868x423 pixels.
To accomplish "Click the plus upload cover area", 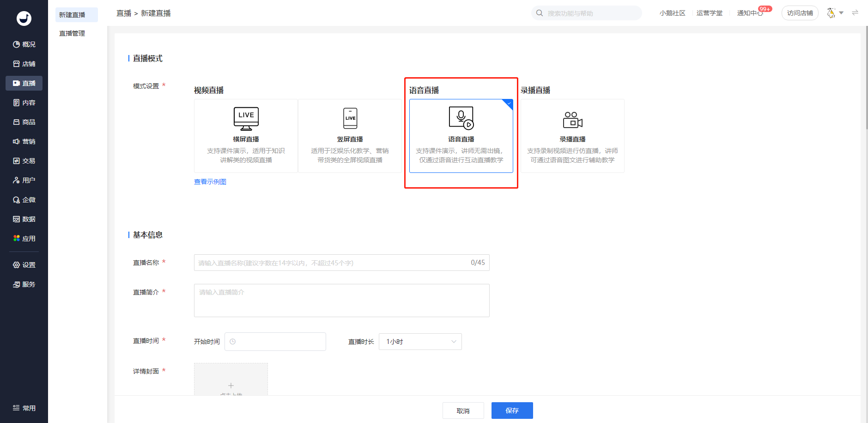I will click(x=231, y=380).
